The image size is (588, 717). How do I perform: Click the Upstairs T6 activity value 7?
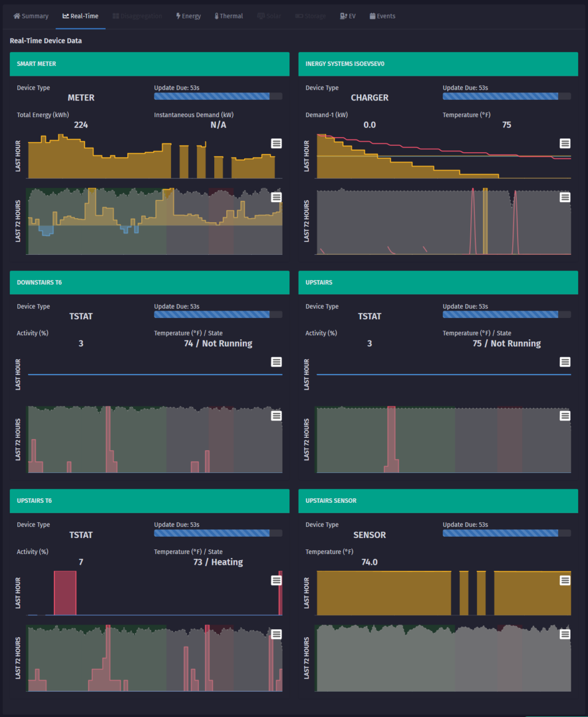coord(81,562)
